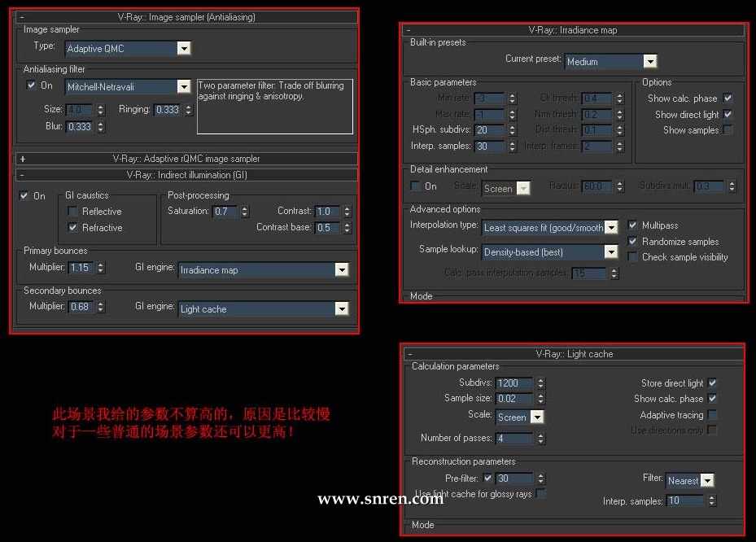Collapse the Indirect illumination (GI) rollout
This screenshot has width=756, height=542.
(23, 175)
